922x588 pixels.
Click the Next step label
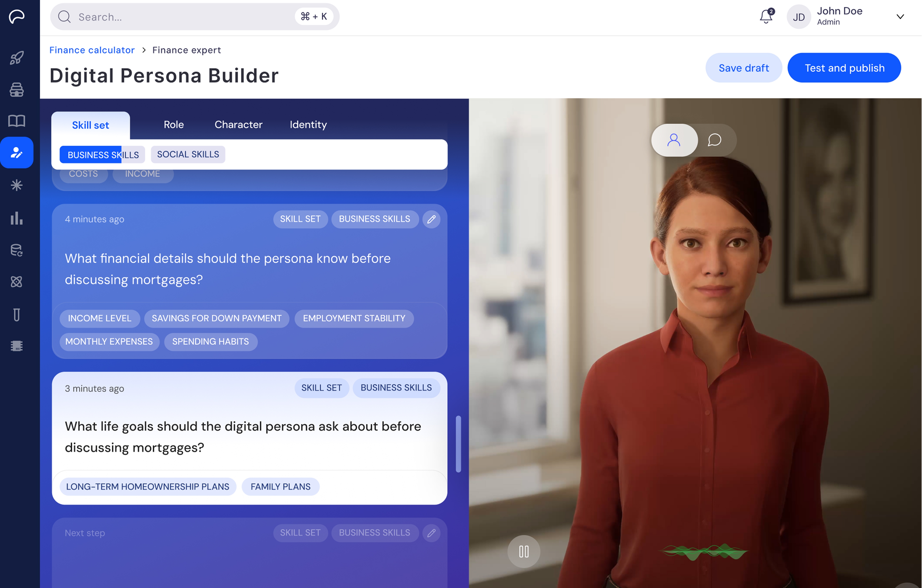pyautogui.click(x=85, y=533)
